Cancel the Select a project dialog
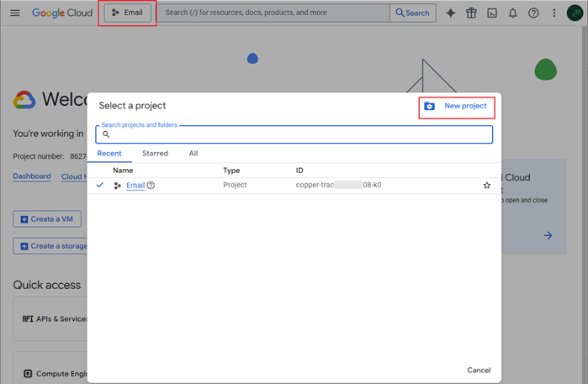 (479, 371)
